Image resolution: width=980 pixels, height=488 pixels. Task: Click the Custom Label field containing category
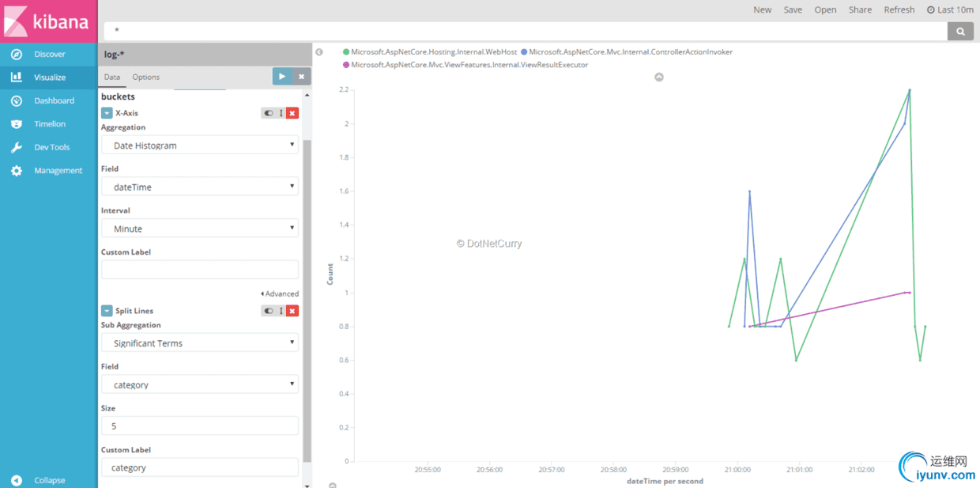[200, 467]
